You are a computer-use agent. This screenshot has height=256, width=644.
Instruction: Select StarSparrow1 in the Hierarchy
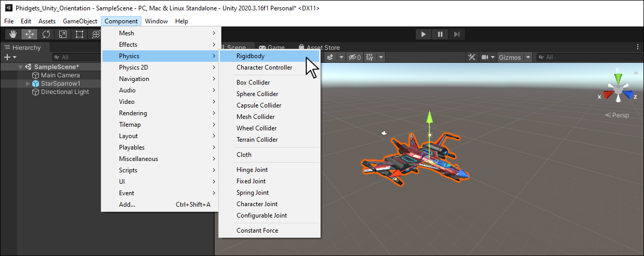tap(60, 84)
